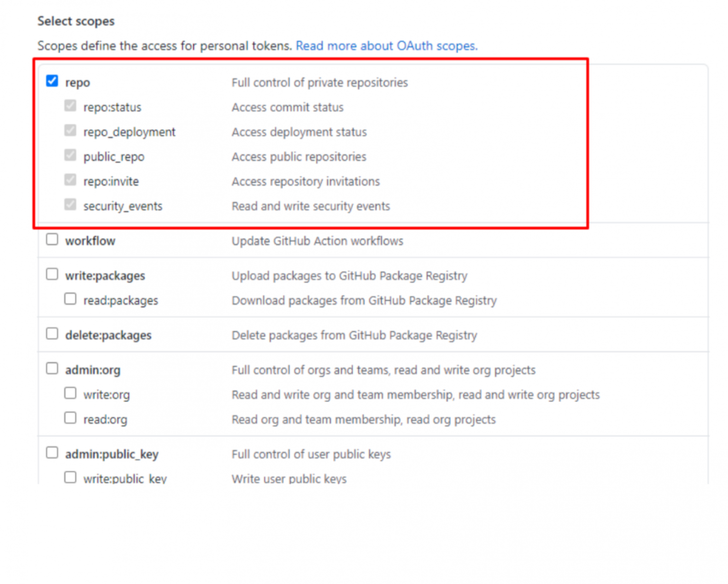Click the repo_deployment checkbox

tap(70, 130)
